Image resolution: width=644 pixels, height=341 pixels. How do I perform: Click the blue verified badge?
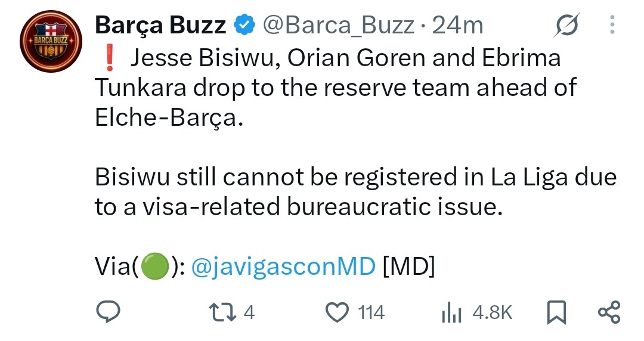point(244,24)
